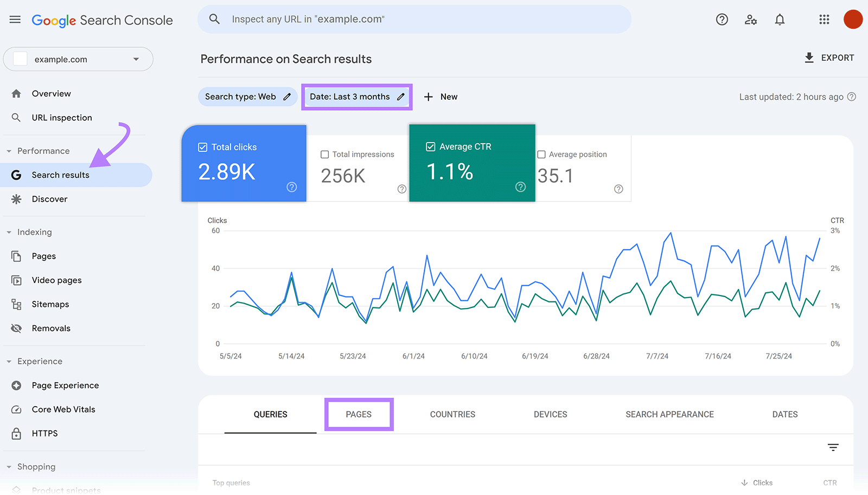Image resolution: width=868 pixels, height=495 pixels.
Task: Switch to the Pages tab
Action: click(x=358, y=414)
